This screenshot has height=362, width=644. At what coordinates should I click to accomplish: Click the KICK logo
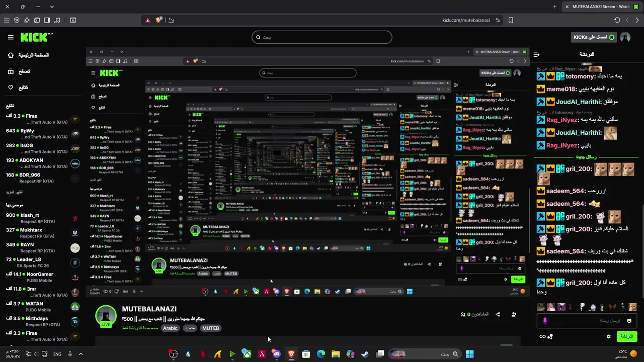tap(36, 37)
